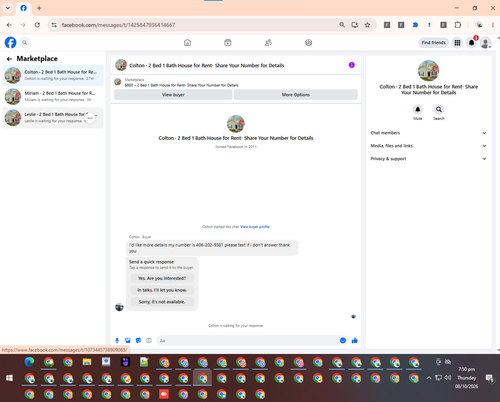The image size is (500, 402).
Task: Open the View buyer profile link
Action: pos(255,227)
